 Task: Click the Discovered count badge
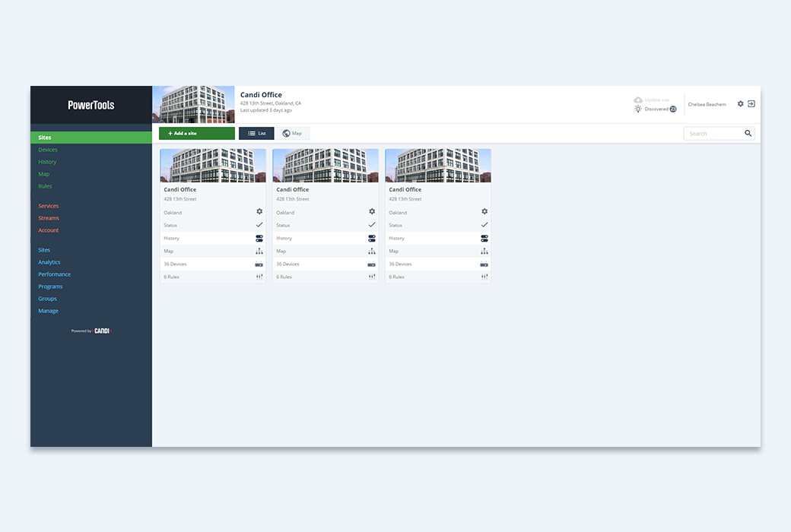point(673,109)
